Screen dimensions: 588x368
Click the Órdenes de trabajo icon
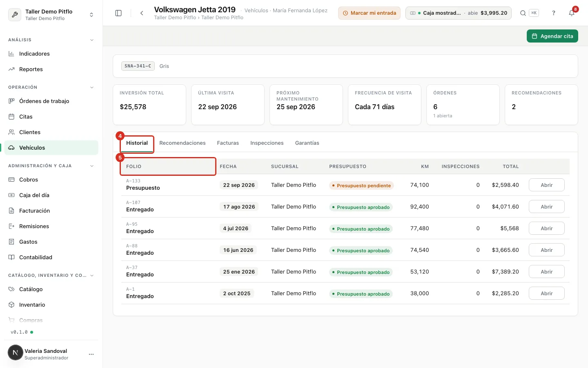11,101
